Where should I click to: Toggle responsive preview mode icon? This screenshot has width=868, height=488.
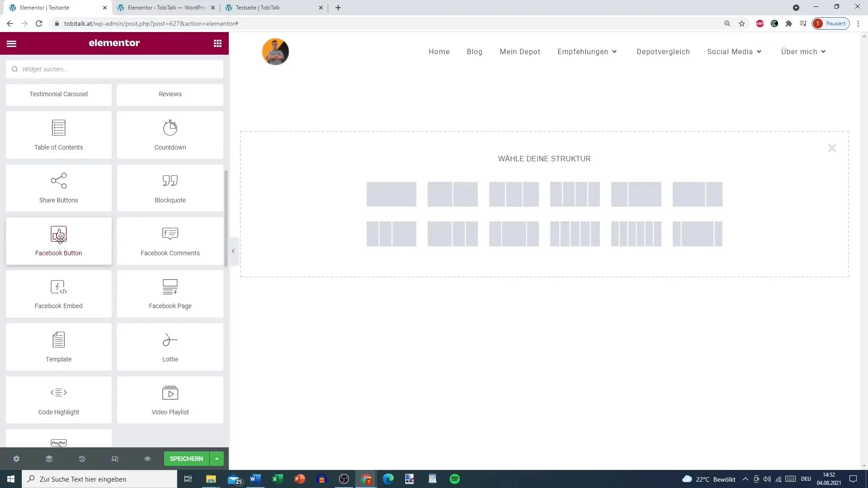(x=114, y=459)
